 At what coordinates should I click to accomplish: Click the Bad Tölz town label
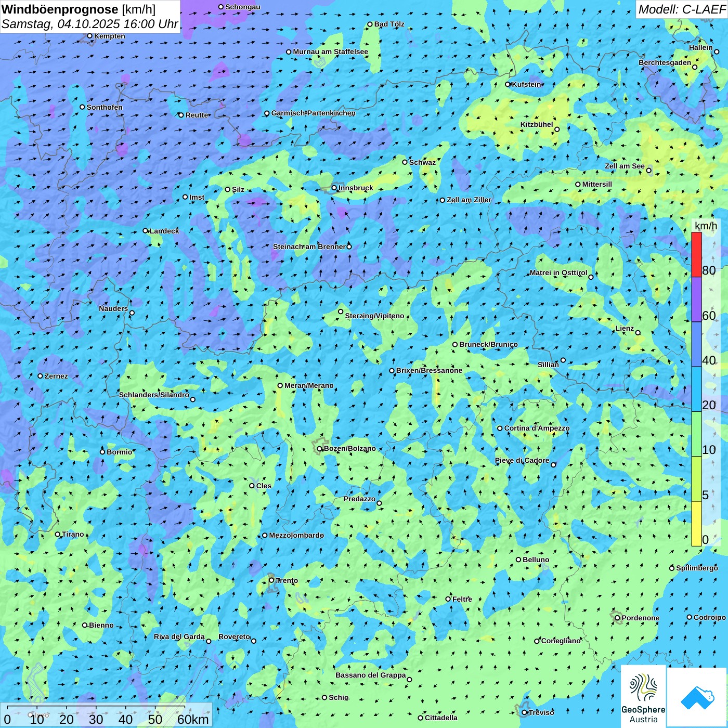tap(389, 24)
